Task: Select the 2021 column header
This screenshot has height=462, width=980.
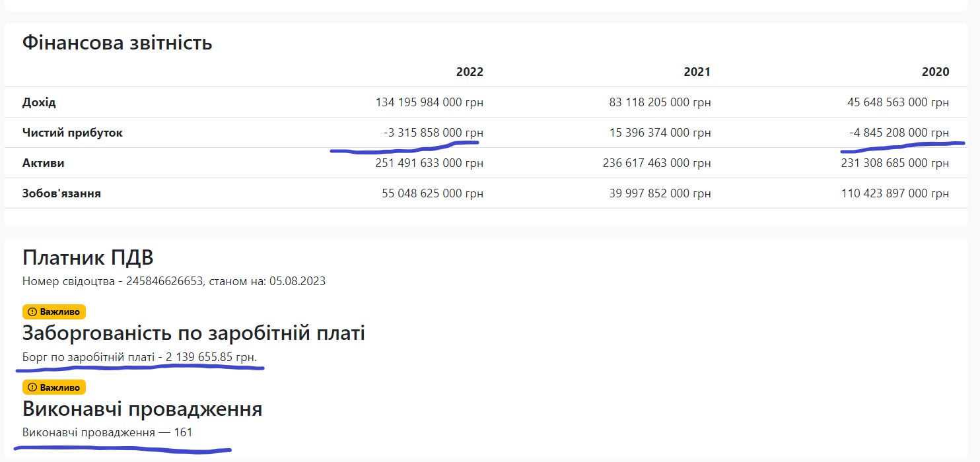Action: [697, 72]
